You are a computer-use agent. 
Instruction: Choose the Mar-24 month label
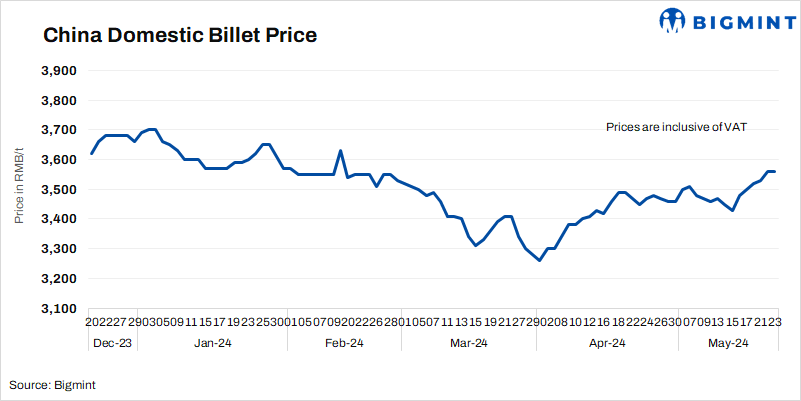[x=468, y=343]
